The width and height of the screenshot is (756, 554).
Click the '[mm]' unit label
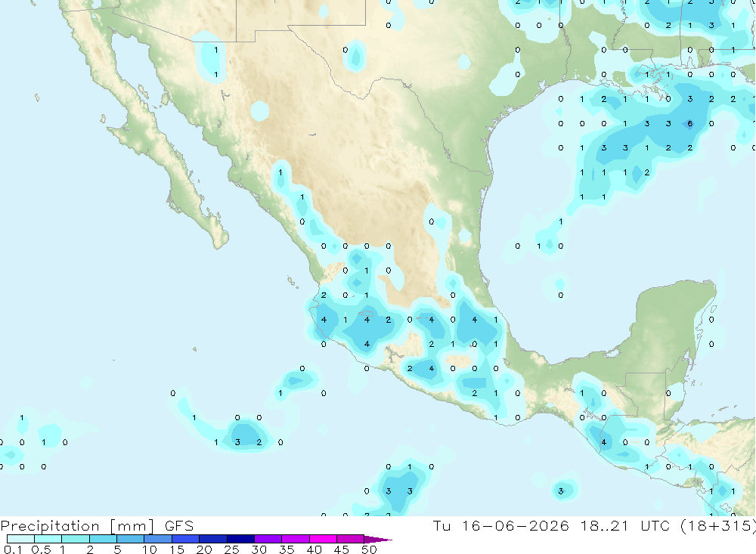(132, 526)
